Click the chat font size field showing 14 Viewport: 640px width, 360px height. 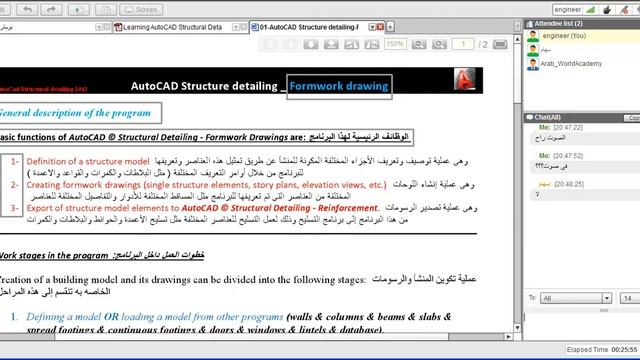point(630,298)
